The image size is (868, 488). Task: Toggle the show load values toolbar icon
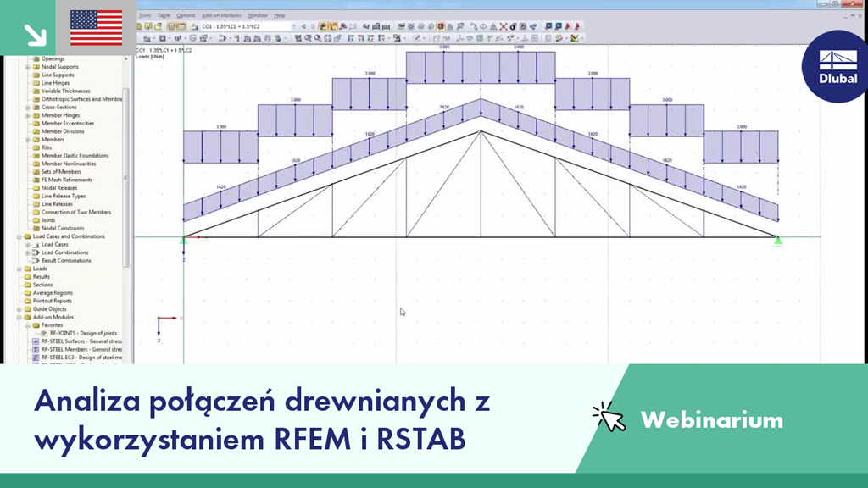click(x=332, y=26)
